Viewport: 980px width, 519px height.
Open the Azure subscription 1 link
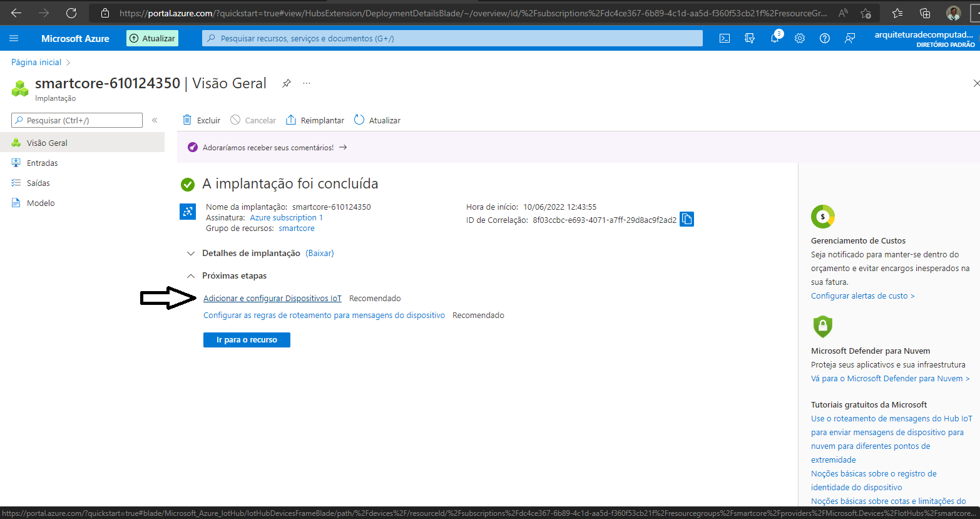pos(287,217)
